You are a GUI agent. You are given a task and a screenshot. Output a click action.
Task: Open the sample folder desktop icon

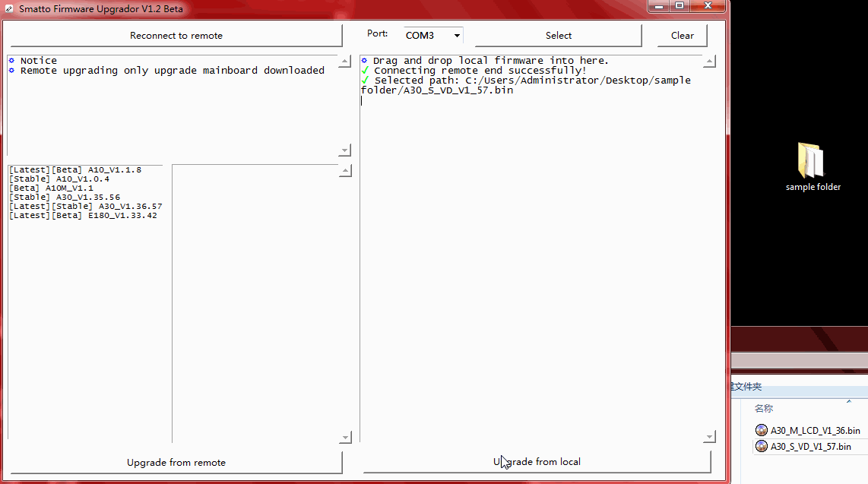click(x=813, y=167)
